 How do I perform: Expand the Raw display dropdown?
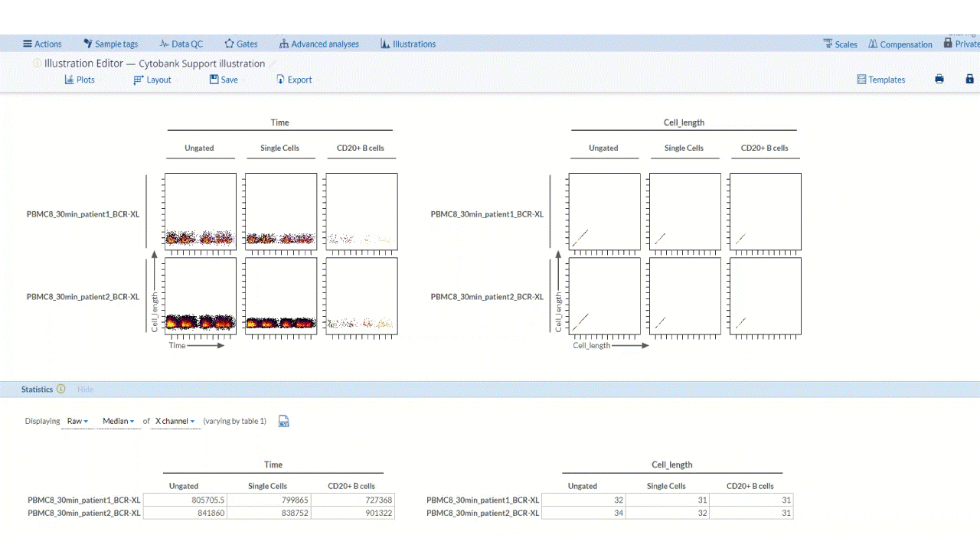coord(77,421)
